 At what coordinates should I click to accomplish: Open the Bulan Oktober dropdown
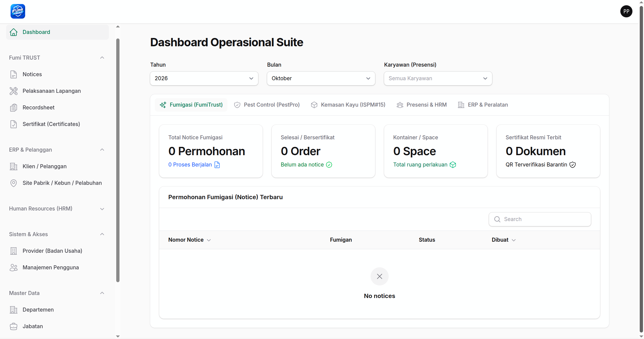coord(321,78)
